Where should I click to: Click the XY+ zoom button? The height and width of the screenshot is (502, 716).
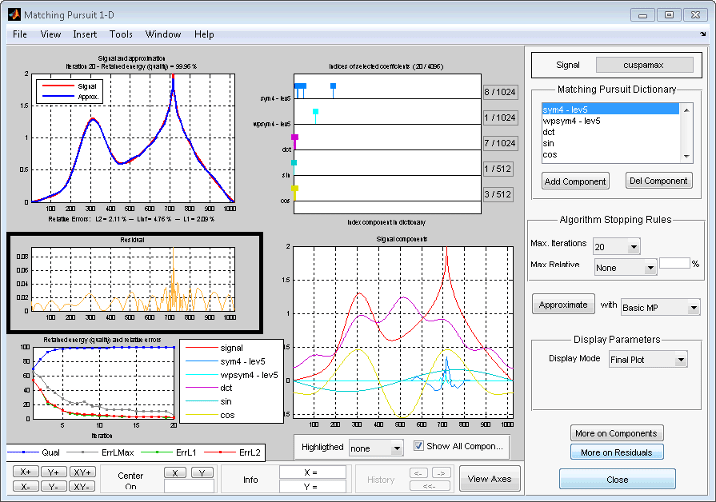click(82, 471)
